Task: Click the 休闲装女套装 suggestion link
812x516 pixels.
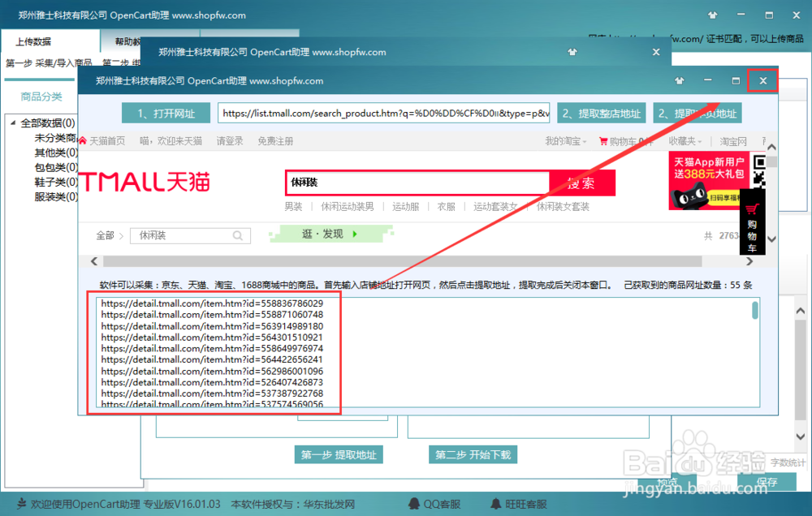Action: point(563,207)
